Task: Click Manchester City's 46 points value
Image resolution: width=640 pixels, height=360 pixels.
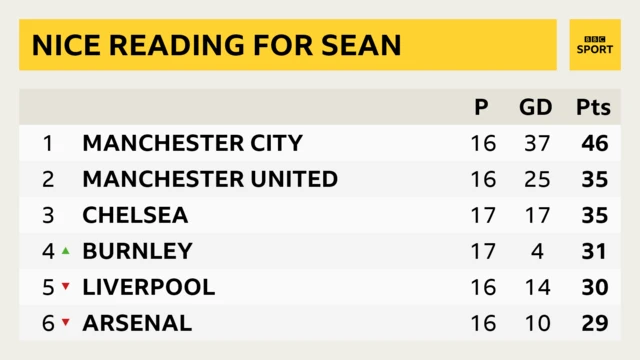Action: coord(595,143)
